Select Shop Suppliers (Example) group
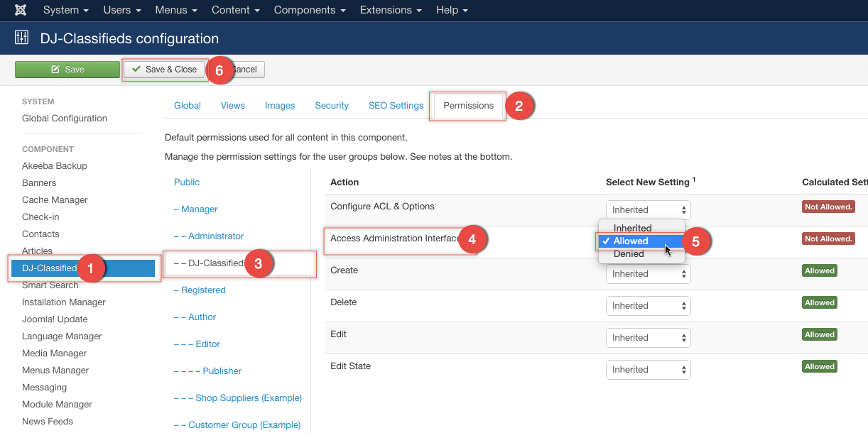This screenshot has height=433, width=868. pos(238,398)
